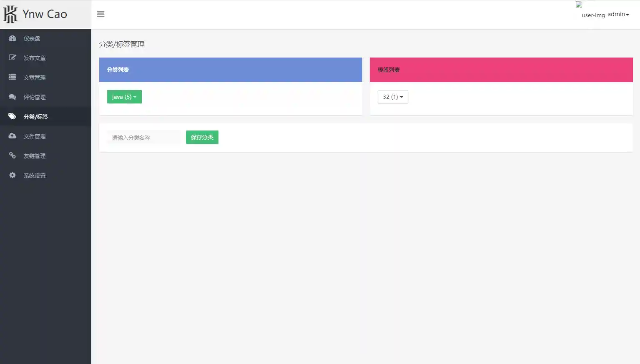Click the comment management chat bubble icon
640x364 pixels.
13,97
